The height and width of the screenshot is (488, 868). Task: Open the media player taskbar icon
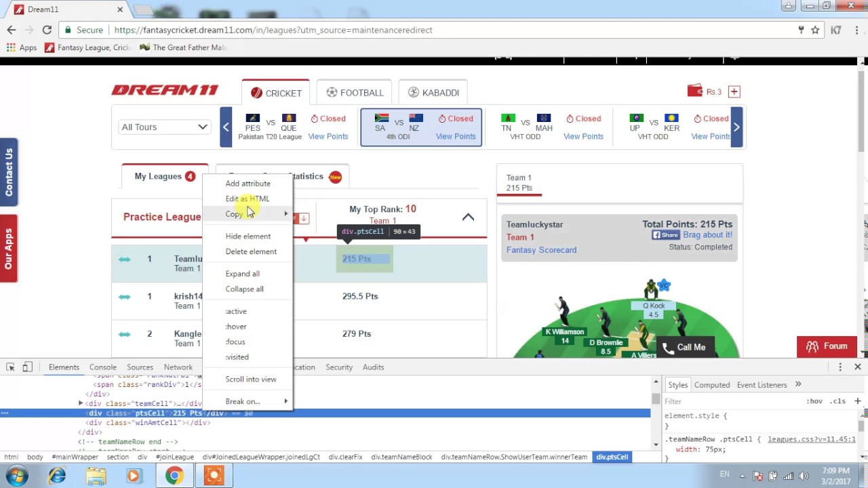(134, 476)
